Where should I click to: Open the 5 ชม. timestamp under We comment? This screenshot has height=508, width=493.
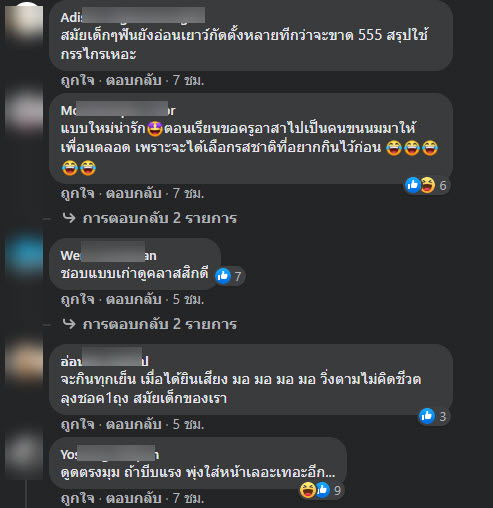[188, 299]
